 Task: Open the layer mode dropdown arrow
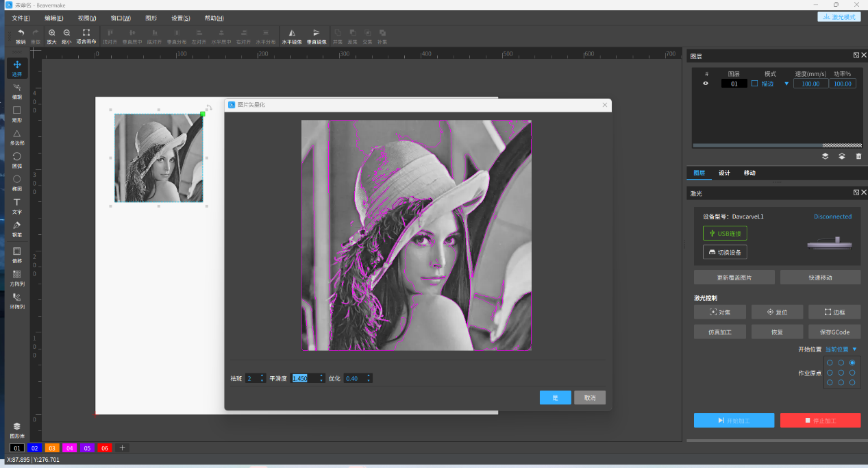786,84
